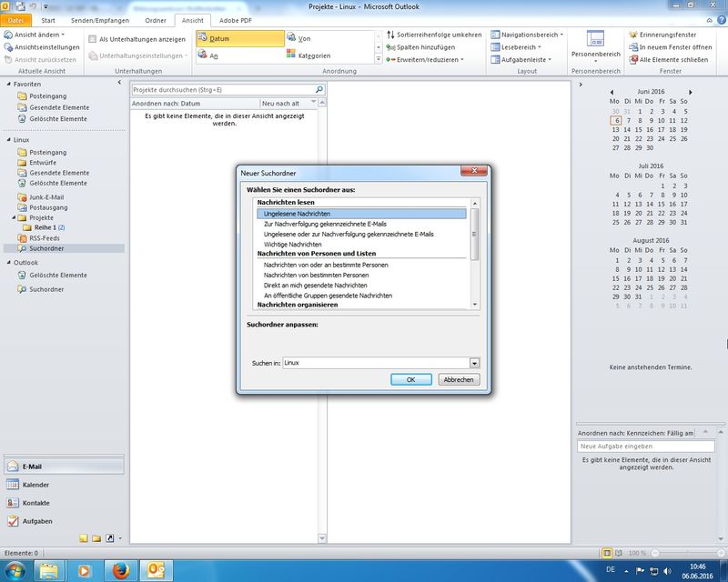Select normal view button in status bar

point(607,553)
